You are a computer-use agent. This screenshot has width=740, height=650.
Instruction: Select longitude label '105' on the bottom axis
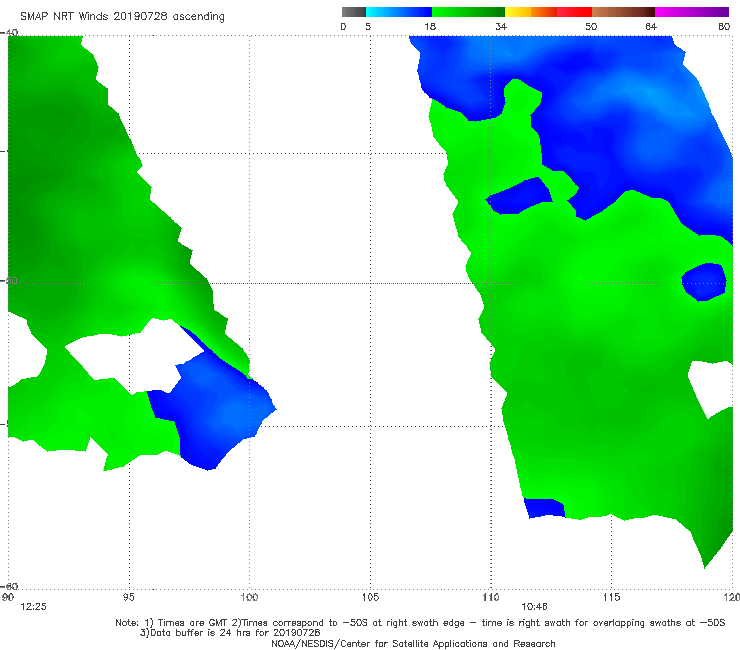(x=370, y=598)
